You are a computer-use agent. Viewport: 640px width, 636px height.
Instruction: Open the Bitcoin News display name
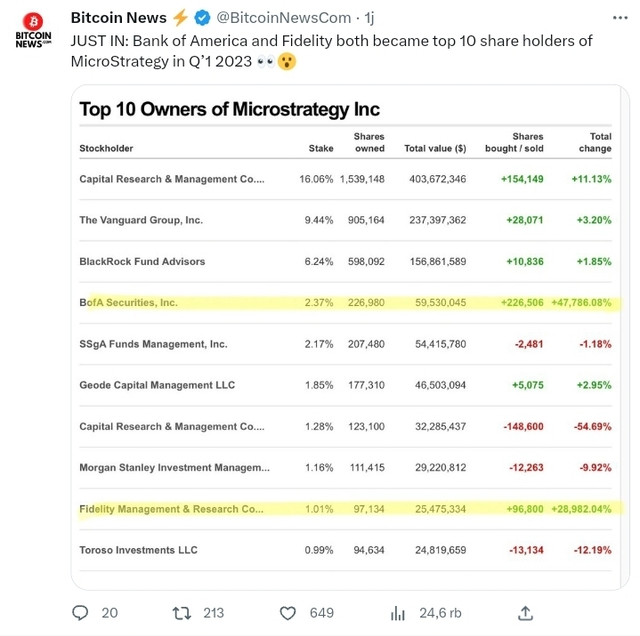tap(118, 18)
